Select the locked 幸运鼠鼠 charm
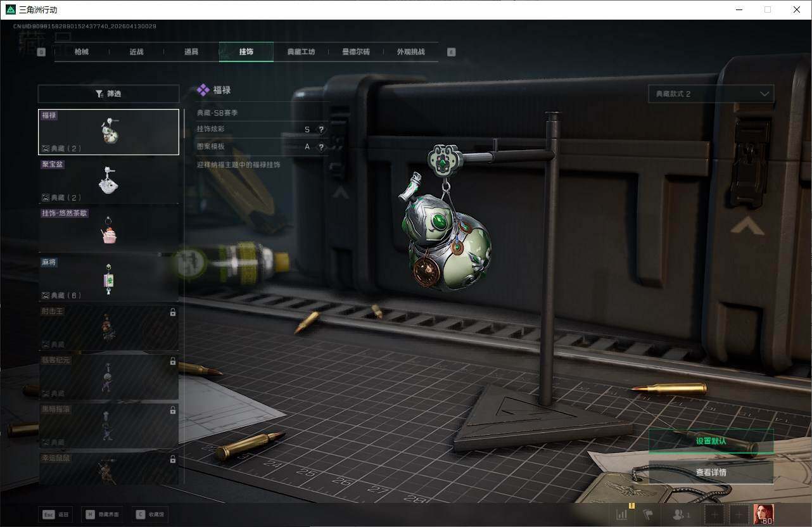This screenshot has width=812, height=527. click(108, 468)
